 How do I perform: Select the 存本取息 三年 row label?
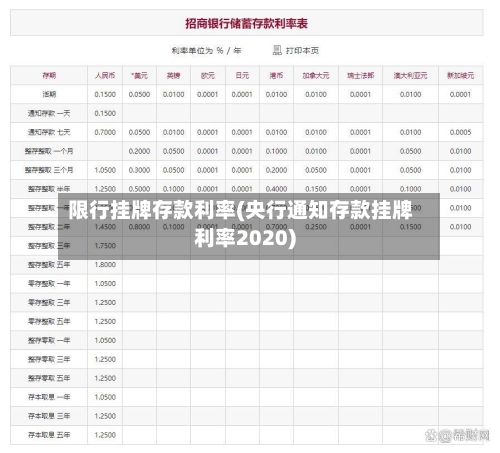49,416
